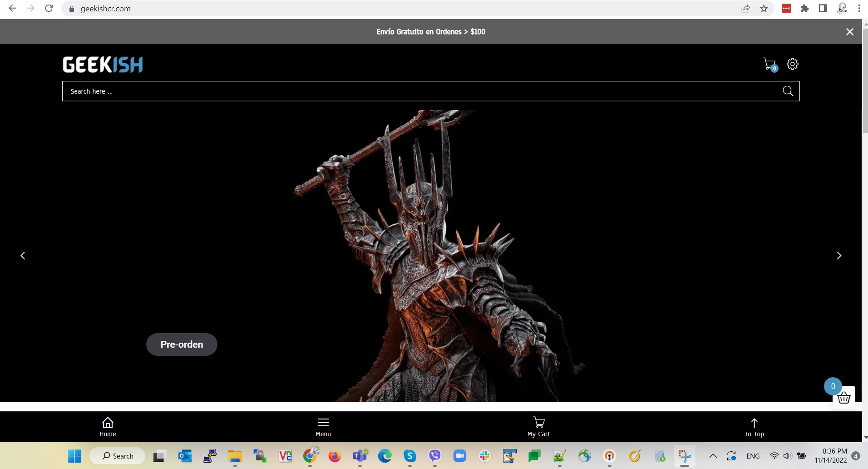Open the settings gear icon in header

pos(793,64)
